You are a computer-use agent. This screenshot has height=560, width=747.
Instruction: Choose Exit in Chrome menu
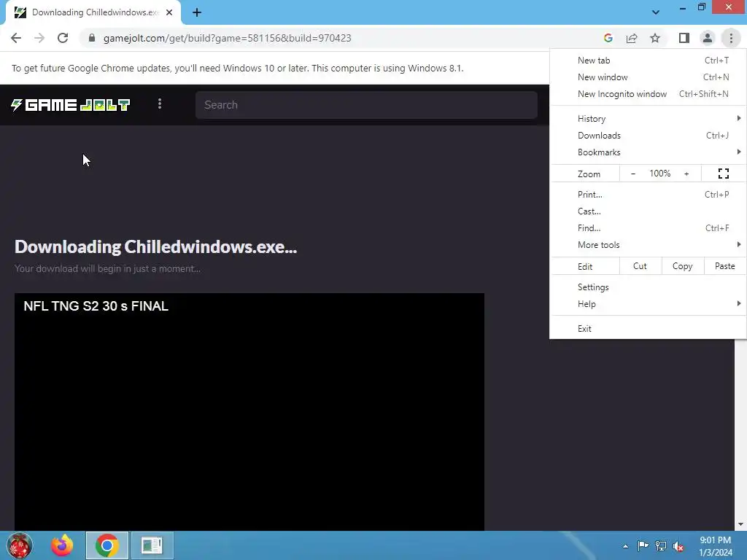[648, 329]
